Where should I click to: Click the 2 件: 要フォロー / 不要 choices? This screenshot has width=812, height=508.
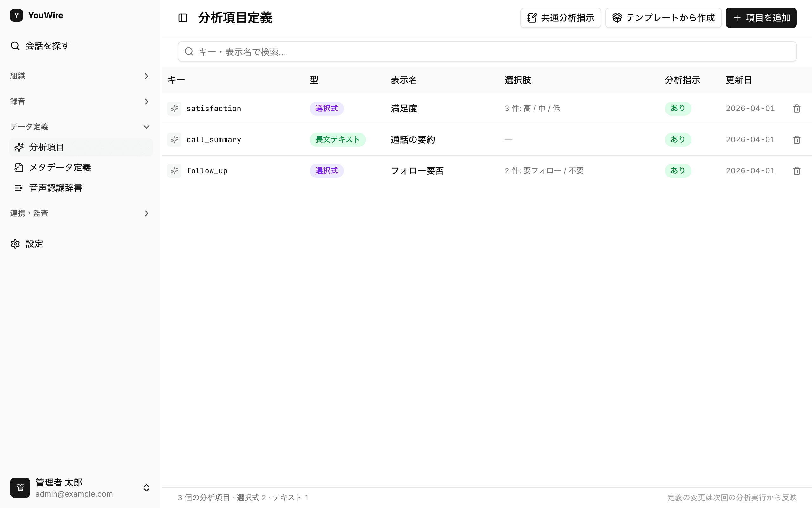pyautogui.click(x=544, y=171)
